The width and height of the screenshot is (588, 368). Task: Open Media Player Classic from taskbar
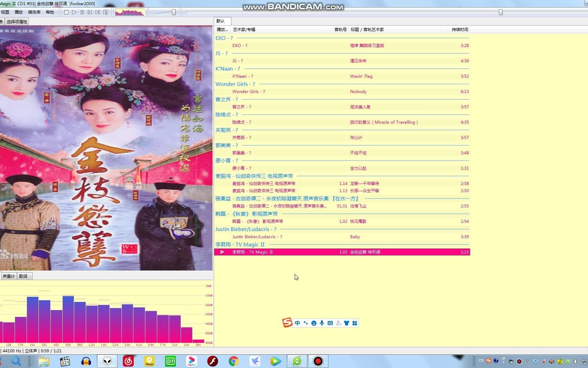tap(65, 361)
